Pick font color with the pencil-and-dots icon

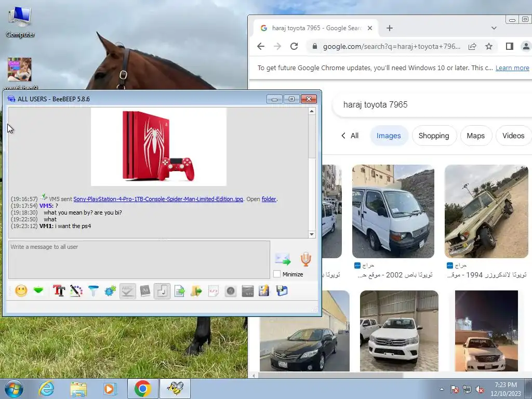pos(76,291)
